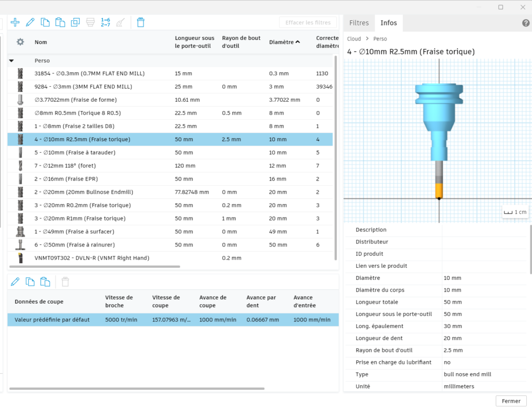Switch to the Infos tab
Image resolution: width=532 pixels, height=409 pixels.
389,23
